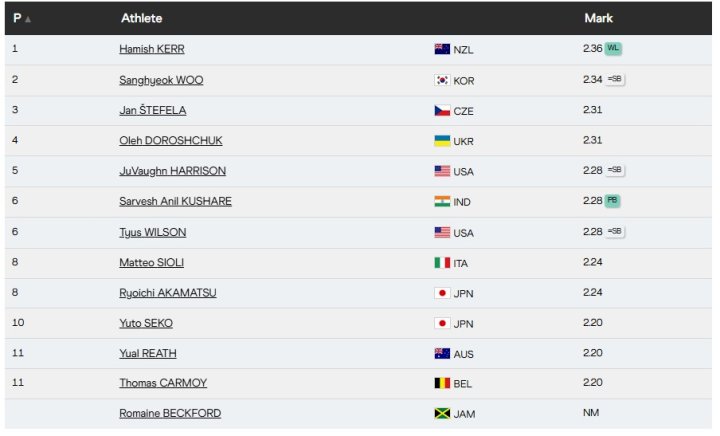Screen dimensions: 720x436
Task: Click the Australia flag icon
Action: 442,353
